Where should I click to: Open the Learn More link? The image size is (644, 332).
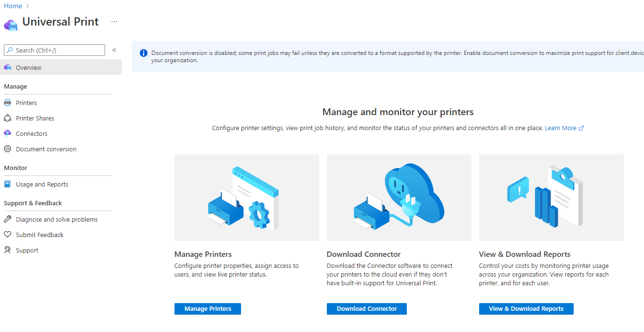click(x=561, y=128)
